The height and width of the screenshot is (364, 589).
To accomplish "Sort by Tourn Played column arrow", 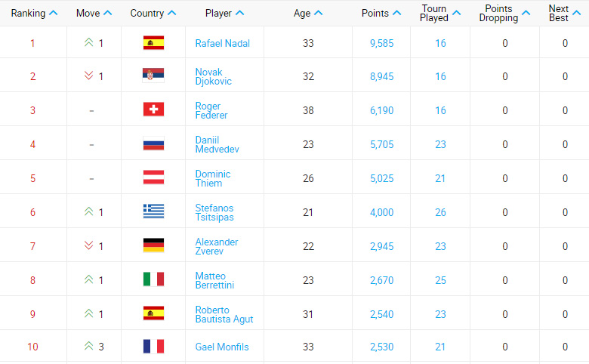I will pos(456,13).
